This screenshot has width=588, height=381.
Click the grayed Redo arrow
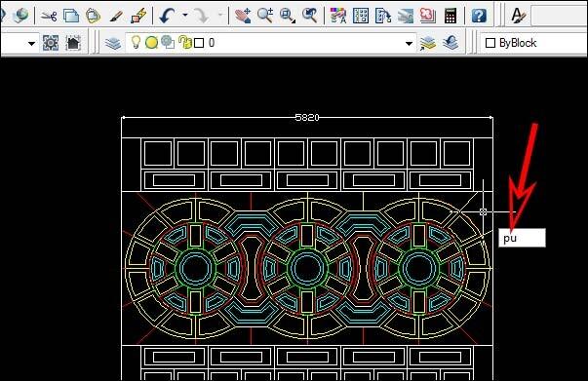pyautogui.click(x=202, y=16)
